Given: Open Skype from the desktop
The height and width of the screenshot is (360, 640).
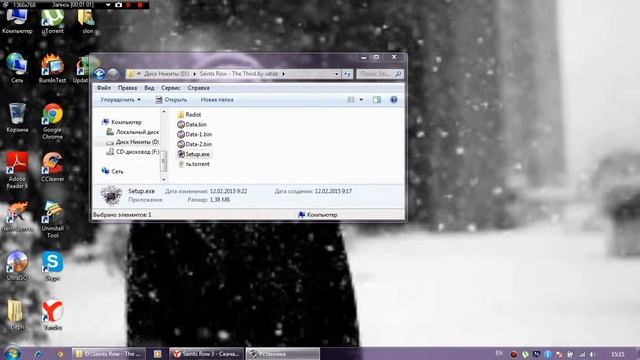Looking at the screenshot, I should tap(52, 266).
